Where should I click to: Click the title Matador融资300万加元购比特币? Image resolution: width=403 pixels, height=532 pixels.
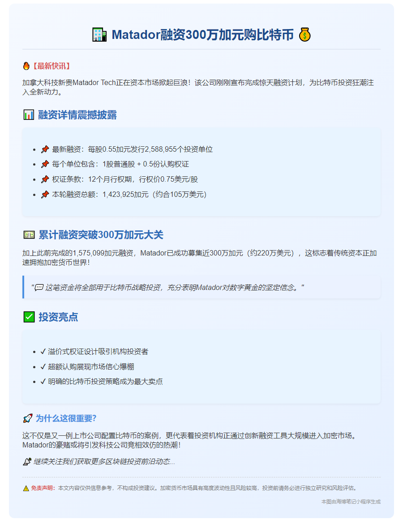203,34
